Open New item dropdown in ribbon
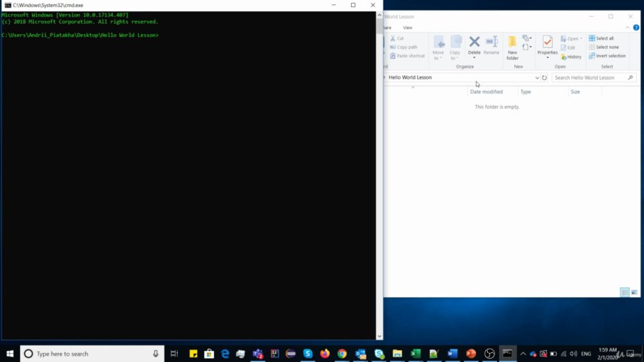The image size is (644, 362). pyautogui.click(x=527, y=38)
